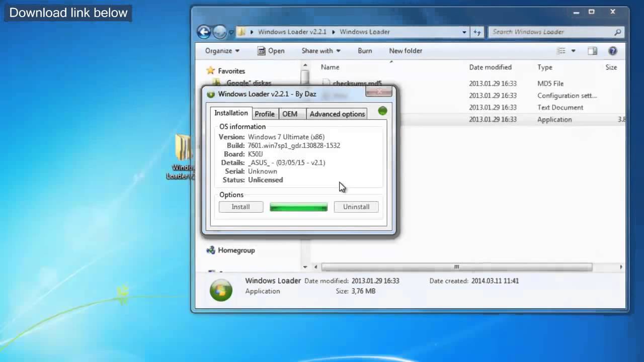Click the search magnifier icon

click(618, 32)
